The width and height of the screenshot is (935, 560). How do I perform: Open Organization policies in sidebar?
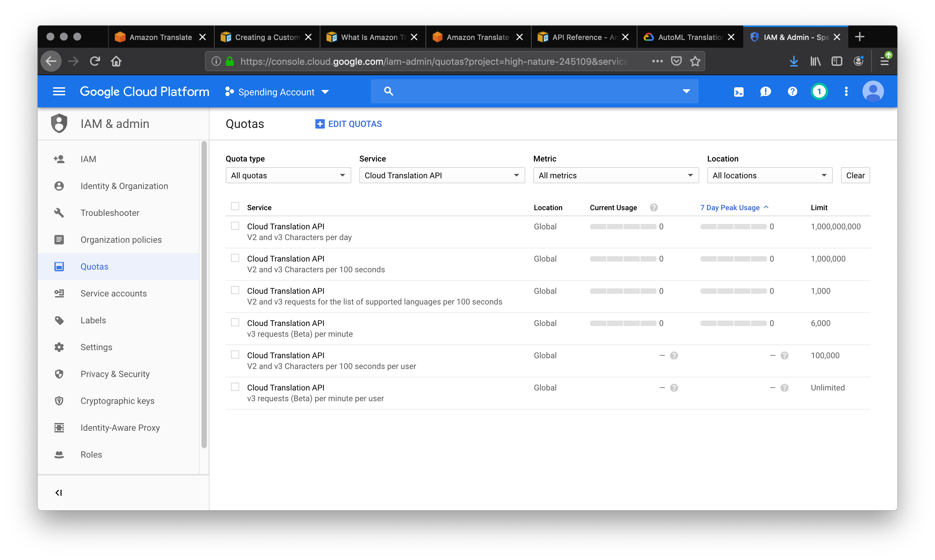[119, 240]
